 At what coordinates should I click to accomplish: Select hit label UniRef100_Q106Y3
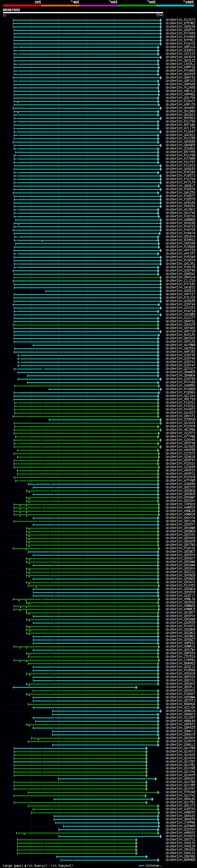point(180,751)
